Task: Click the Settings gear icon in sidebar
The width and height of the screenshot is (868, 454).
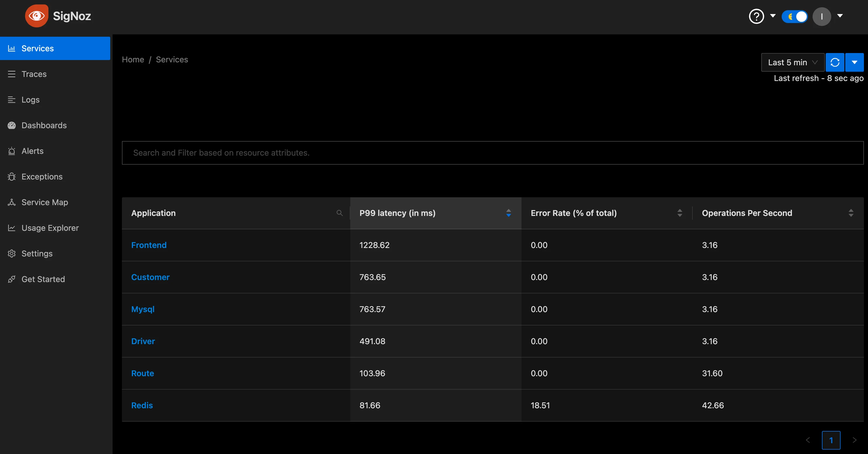Action: tap(11, 254)
